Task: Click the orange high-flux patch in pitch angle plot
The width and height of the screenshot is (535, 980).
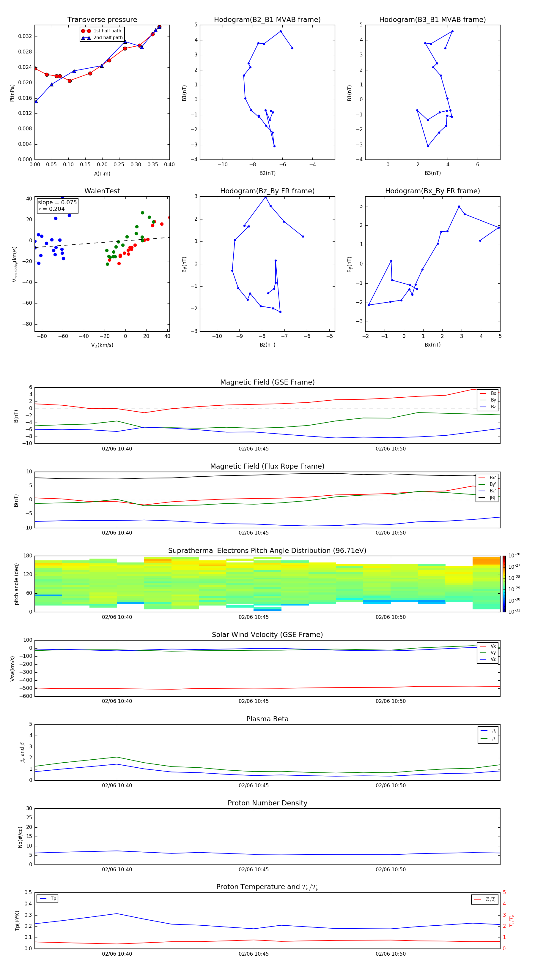Action: pos(486,560)
